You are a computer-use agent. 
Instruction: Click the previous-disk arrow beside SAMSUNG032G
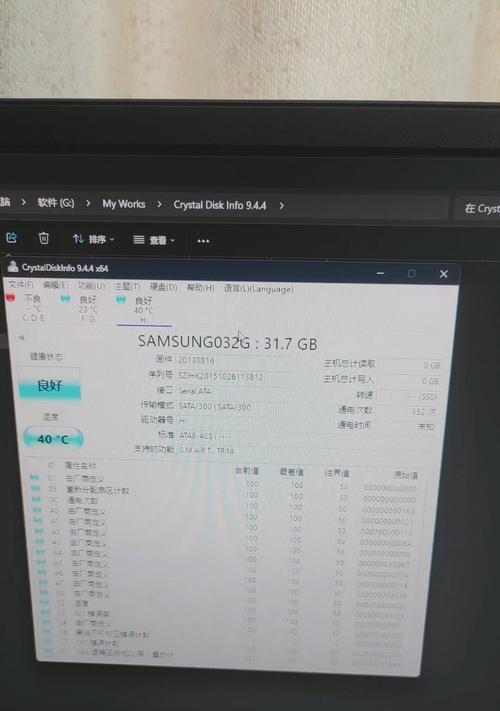coord(21,337)
